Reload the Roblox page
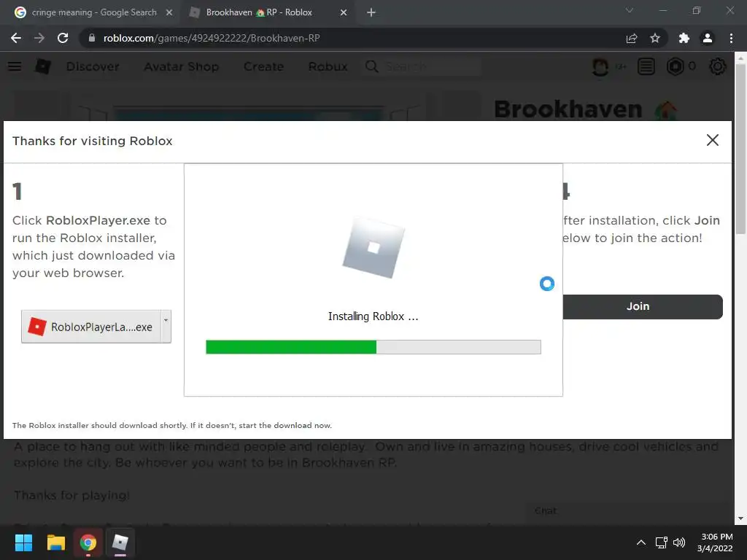This screenshot has width=747, height=560. pyautogui.click(x=63, y=38)
